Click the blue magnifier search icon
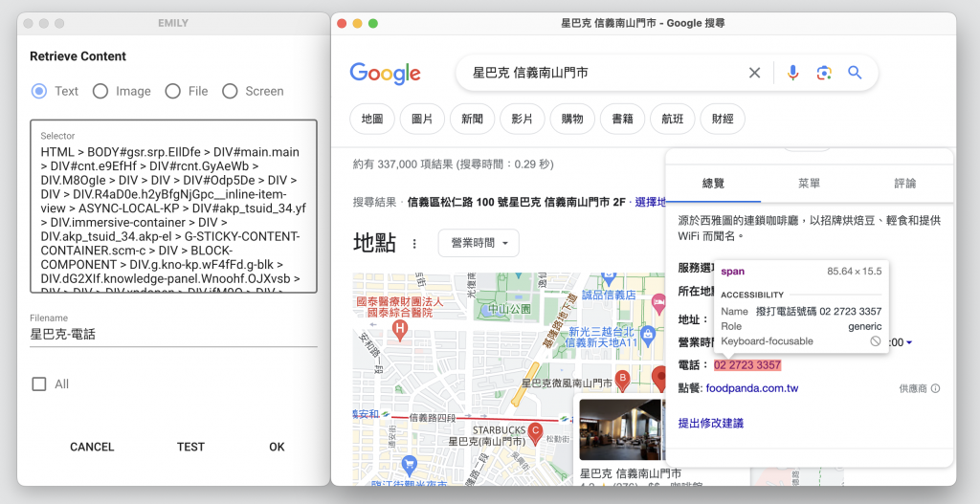980x504 pixels. click(x=855, y=73)
